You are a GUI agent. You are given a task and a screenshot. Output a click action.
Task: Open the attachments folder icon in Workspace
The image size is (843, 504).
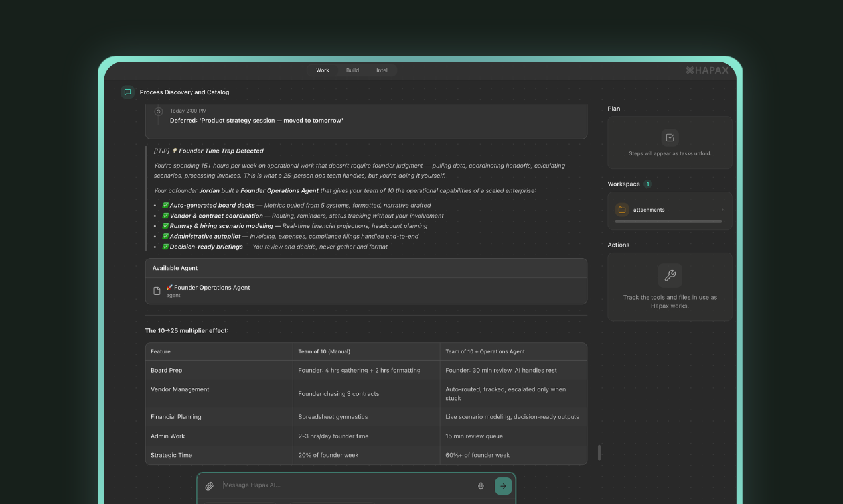point(622,210)
